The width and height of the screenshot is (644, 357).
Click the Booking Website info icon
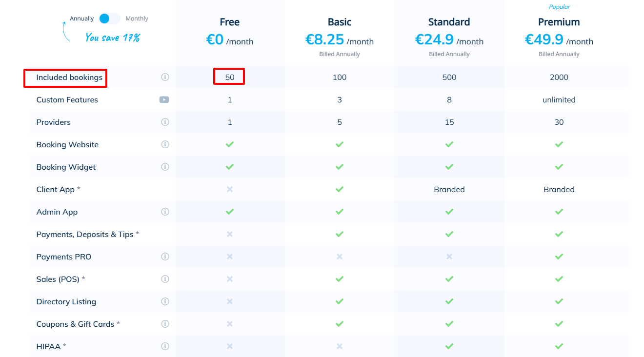165,144
